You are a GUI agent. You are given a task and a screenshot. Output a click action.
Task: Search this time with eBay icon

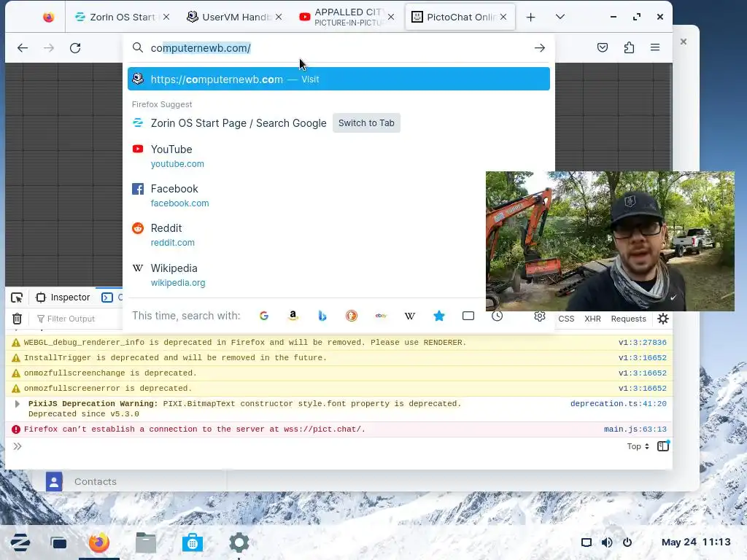point(381,316)
